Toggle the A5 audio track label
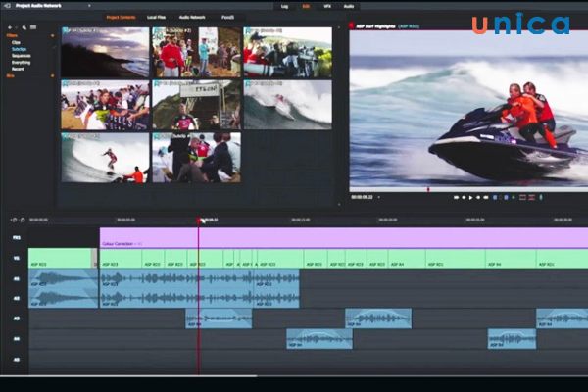The image size is (588, 392). [x=16, y=360]
